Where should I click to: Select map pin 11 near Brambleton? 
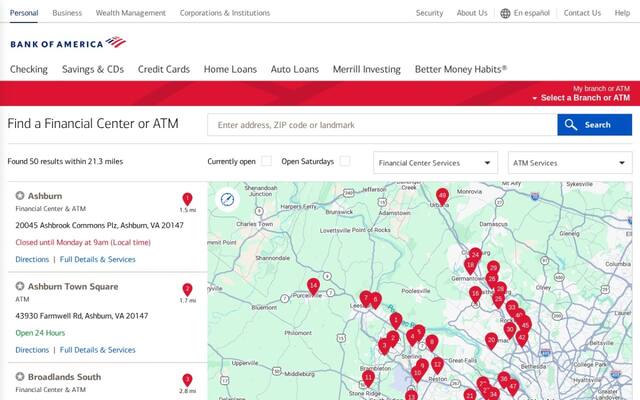click(x=368, y=378)
